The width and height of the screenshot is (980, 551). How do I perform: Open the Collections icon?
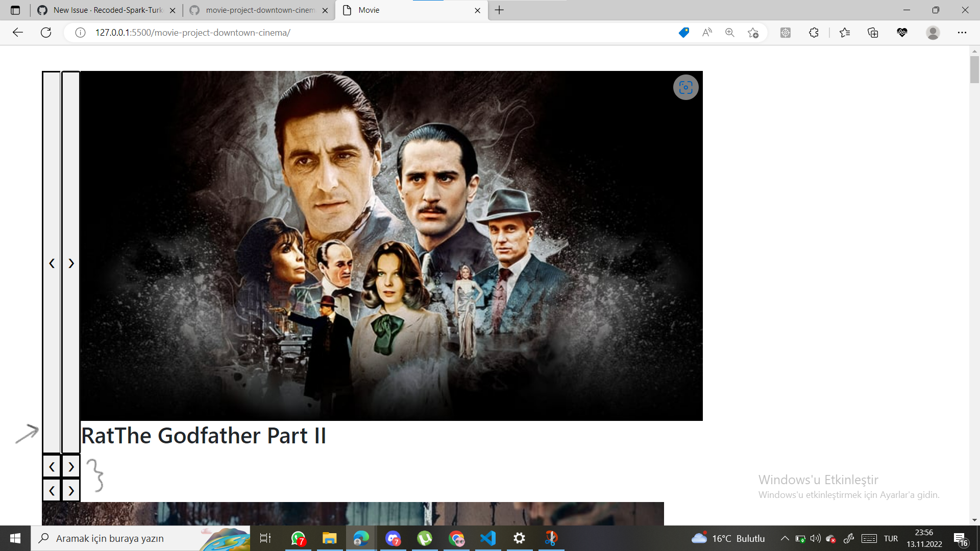pos(873,33)
